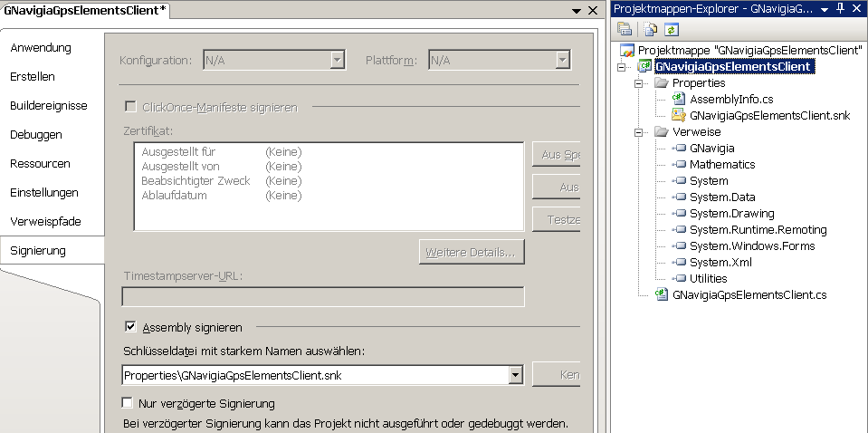Select the Utilities reference name

tap(709, 278)
